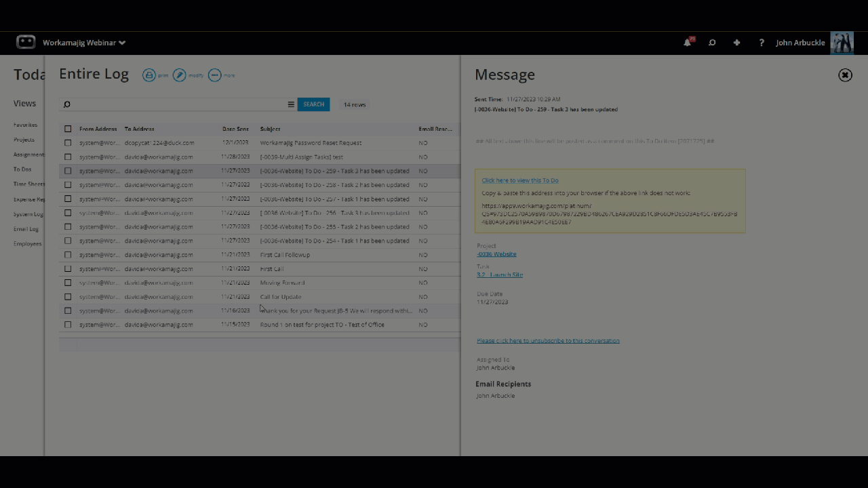Select 'First Call Followup' subject
This screenshot has width=868, height=488.
pyautogui.click(x=285, y=255)
